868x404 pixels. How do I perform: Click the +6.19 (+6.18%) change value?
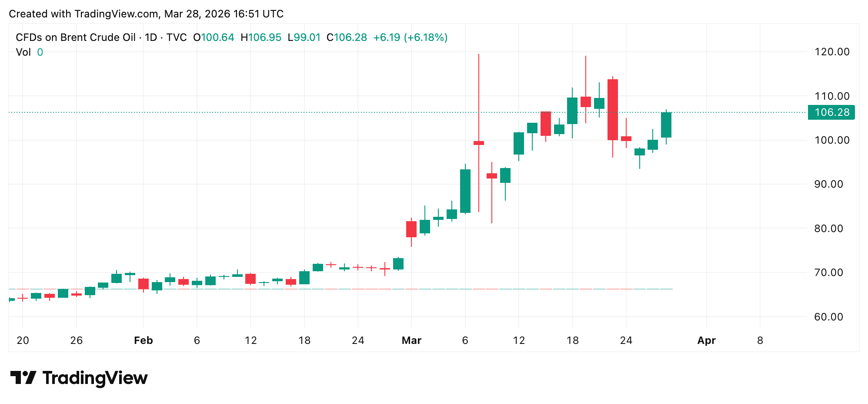point(410,37)
